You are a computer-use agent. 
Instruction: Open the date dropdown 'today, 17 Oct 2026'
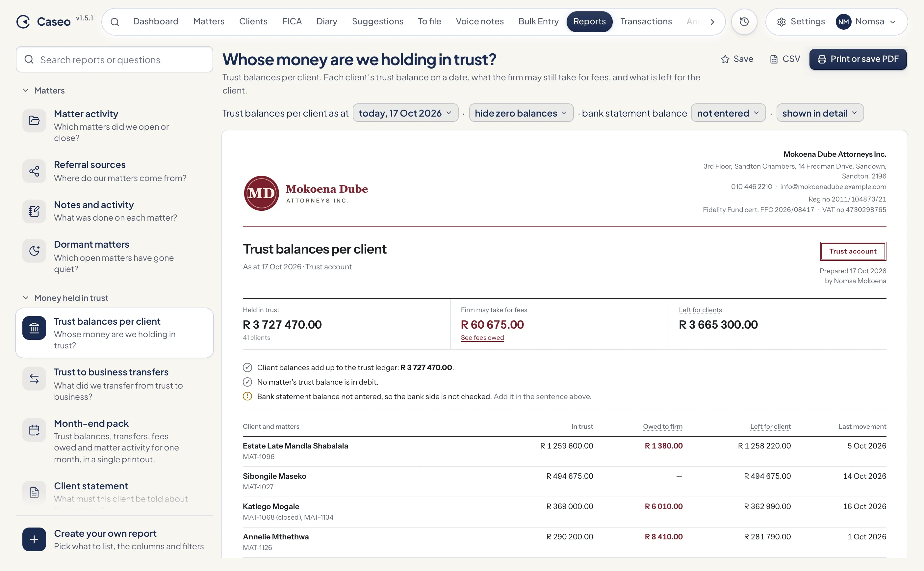pyautogui.click(x=405, y=113)
